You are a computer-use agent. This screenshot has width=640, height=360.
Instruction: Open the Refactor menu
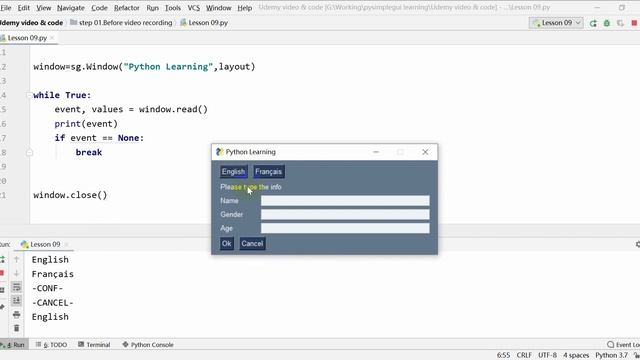(127, 8)
